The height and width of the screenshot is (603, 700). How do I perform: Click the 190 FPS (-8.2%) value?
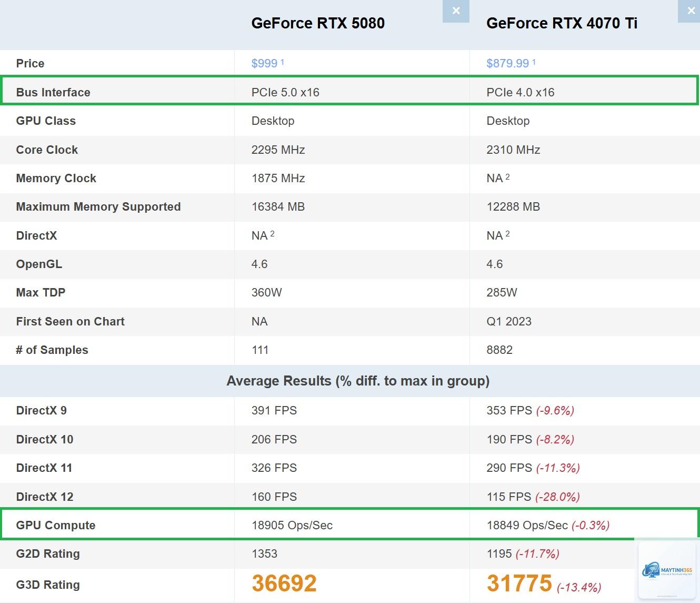(530, 439)
